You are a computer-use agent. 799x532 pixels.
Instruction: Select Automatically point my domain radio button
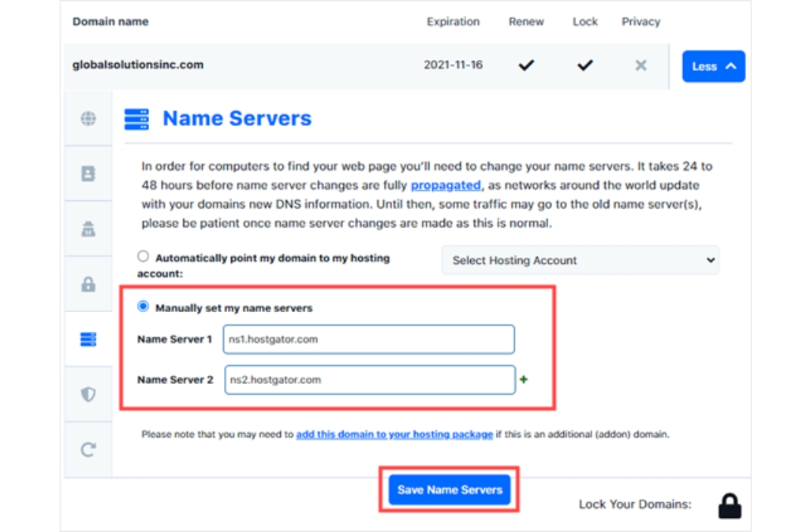click(x=144, y=256)
